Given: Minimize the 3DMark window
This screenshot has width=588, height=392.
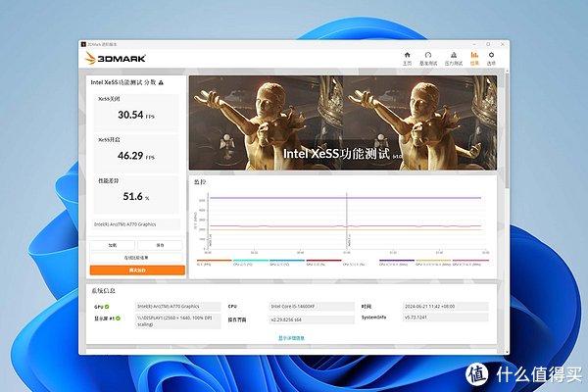Looking at the screenshot, I should click(474, 44).
